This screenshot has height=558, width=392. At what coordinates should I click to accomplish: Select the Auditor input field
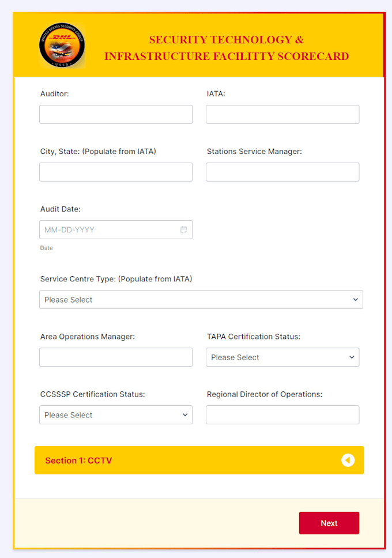click(115, 114)
